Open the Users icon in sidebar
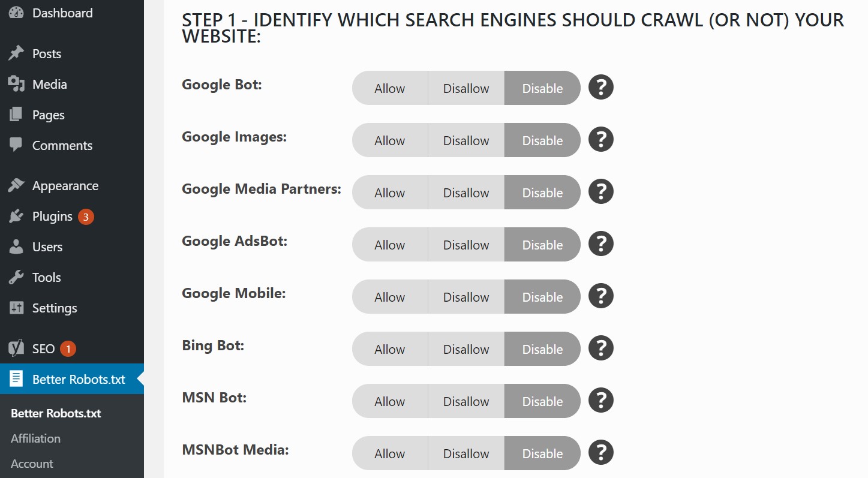 pos(16,246)
